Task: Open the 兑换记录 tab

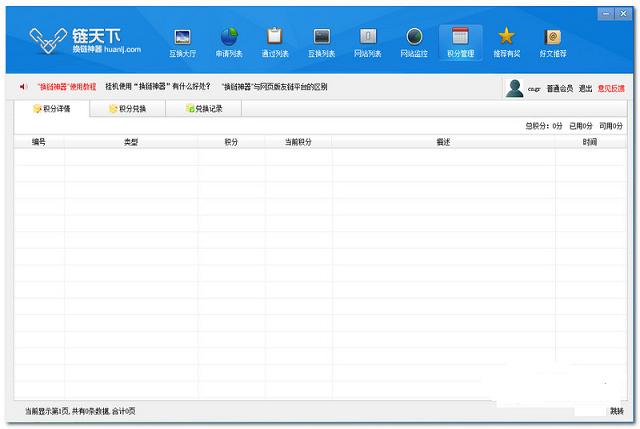Action: (203, 108)
